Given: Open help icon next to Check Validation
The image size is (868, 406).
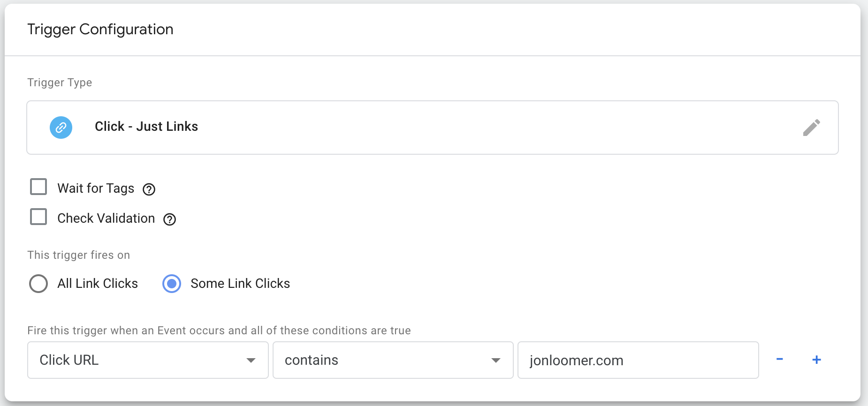Looking at the screenshot, I should pyautogui.click(x=169, y=219).
